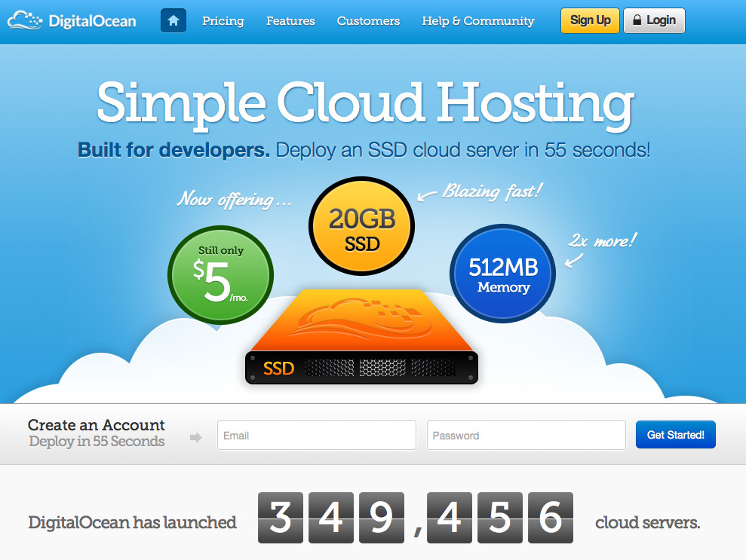Click the green $5/mo badge
This screenshot has width=746, height=560.
click(x=221, y=275)
